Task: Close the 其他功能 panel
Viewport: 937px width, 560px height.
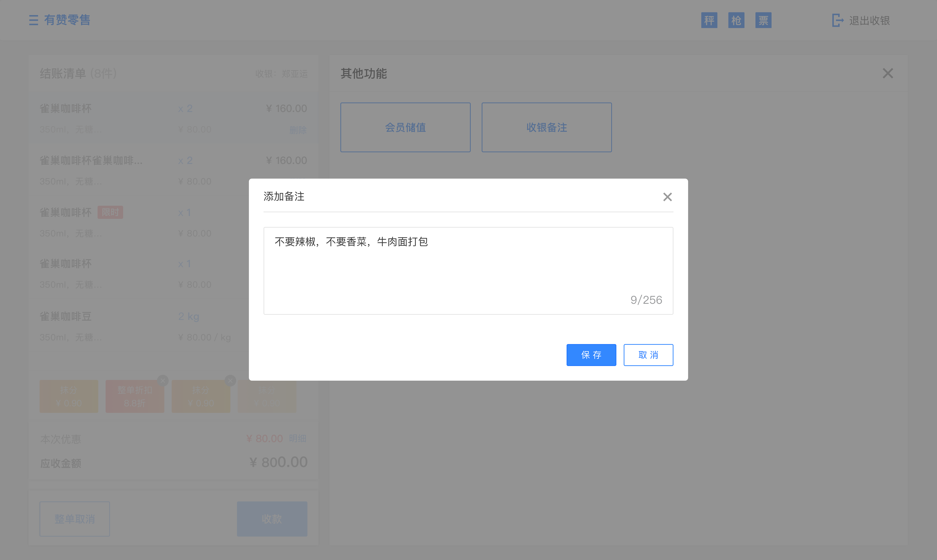Action: pos(887,73)
